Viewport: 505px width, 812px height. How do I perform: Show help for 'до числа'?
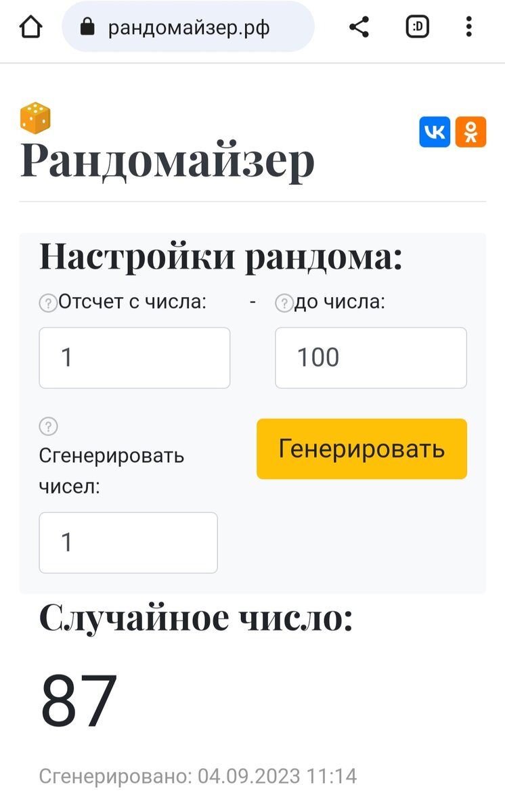pyautogui.click(x=283, y=304)
